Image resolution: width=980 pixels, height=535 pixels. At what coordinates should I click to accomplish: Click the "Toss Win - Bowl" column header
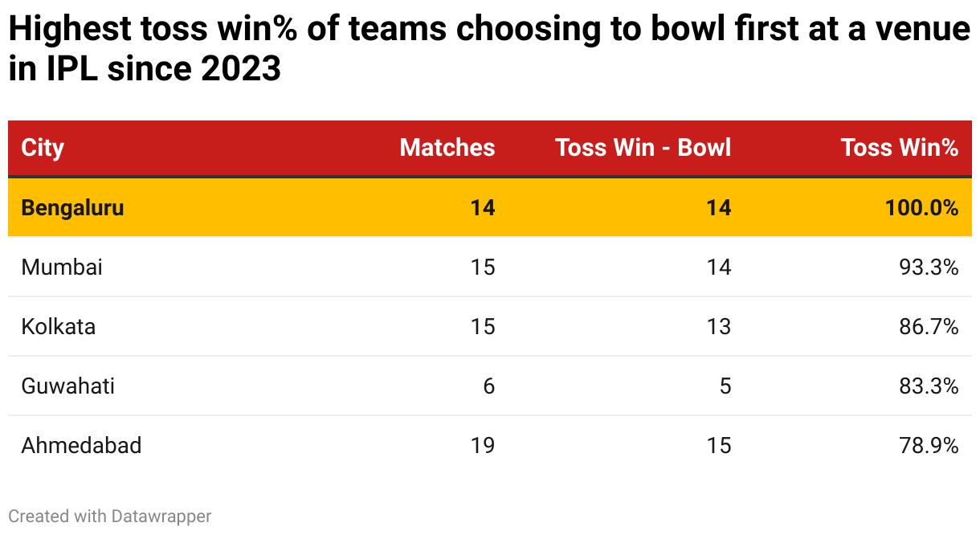pyautogui.click(x=643, y=148)
